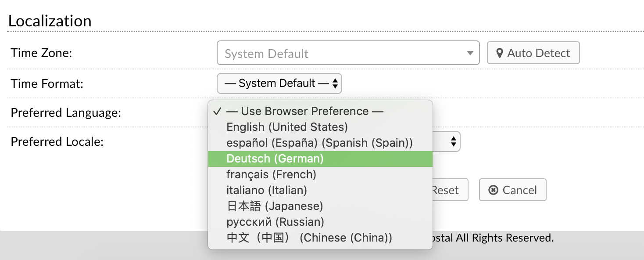Viewport: 644px width, 260px height.
Task: Click the Cancel button's circled-x icon
Action: 493,190
